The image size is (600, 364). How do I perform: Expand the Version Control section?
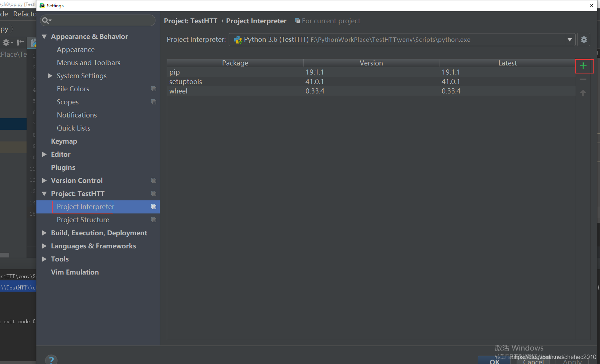[44, 180]
